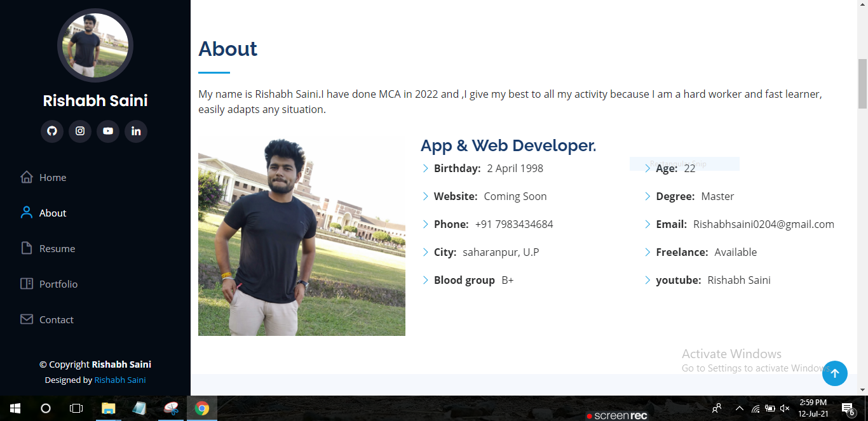This screenshot has height=421, width=868.
Task: Expand the chevron next to Birthday
Action: point(424,168)
